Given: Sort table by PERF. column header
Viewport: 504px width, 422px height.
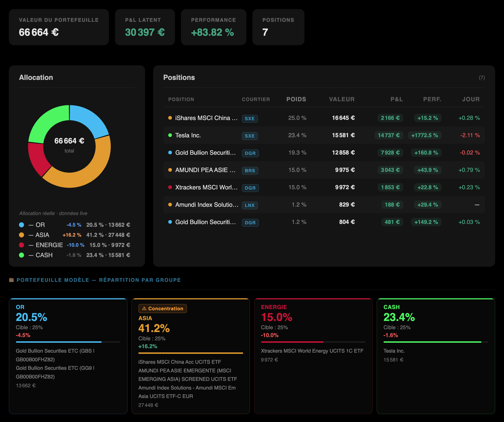Looking at the screenshot, I should (432, 99).
